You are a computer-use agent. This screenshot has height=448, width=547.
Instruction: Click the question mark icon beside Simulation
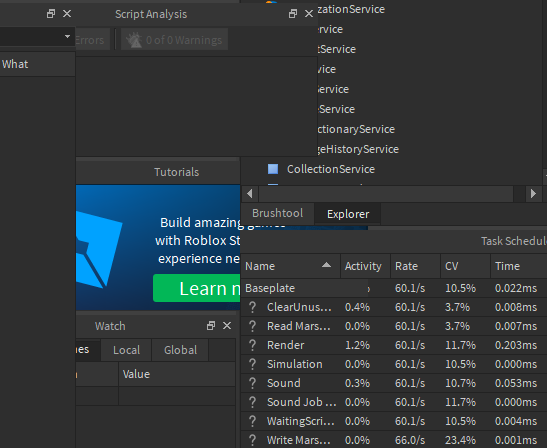click(x=252, y=364)
